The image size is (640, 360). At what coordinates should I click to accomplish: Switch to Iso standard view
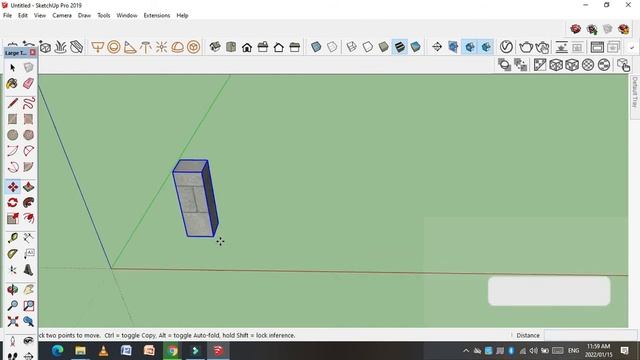click(x=215, y=47)
